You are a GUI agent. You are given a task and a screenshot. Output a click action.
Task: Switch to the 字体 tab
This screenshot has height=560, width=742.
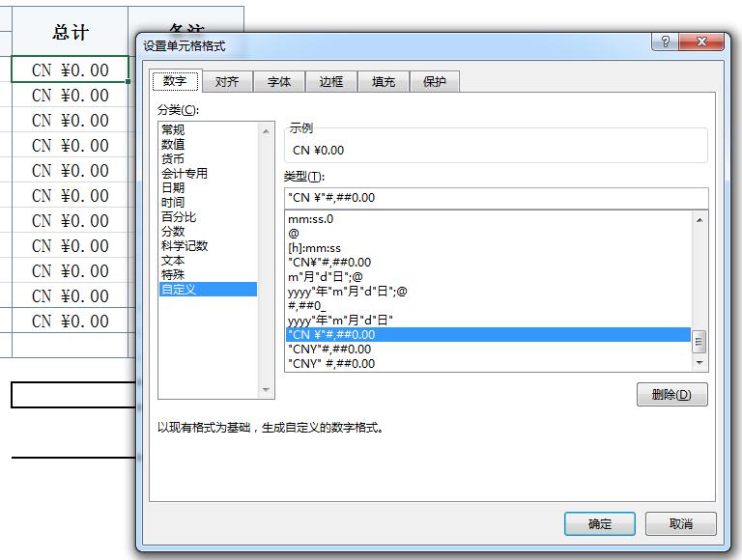pyautogui.click(x=278, y=82)
